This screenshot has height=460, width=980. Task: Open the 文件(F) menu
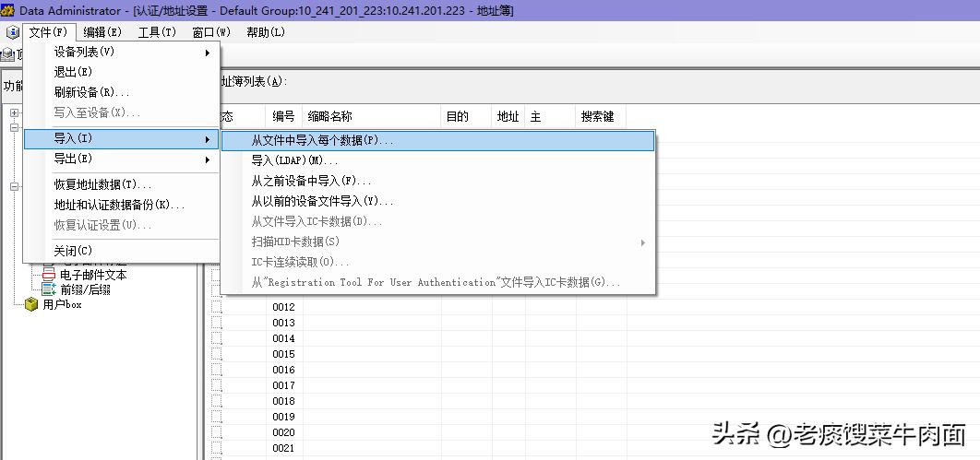[49, 32]
